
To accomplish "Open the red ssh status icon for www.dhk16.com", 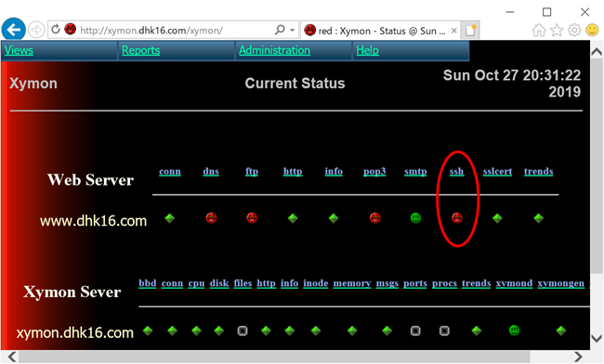I will pos(457,218).
